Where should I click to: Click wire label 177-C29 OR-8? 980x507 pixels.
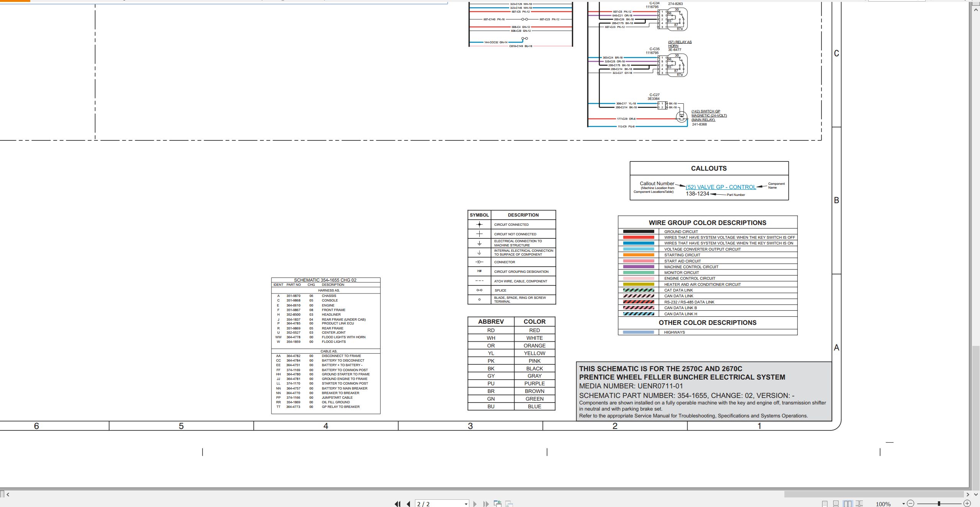click(x=626, y=119)
